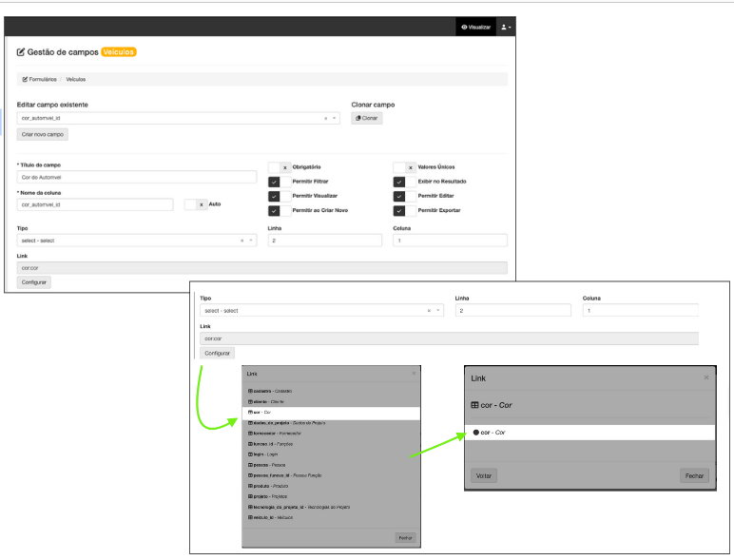Select the veiculo_id - Veículos row
Image resolution: width=734 pixels, height=560 pixels.
[x=331, y=517]
